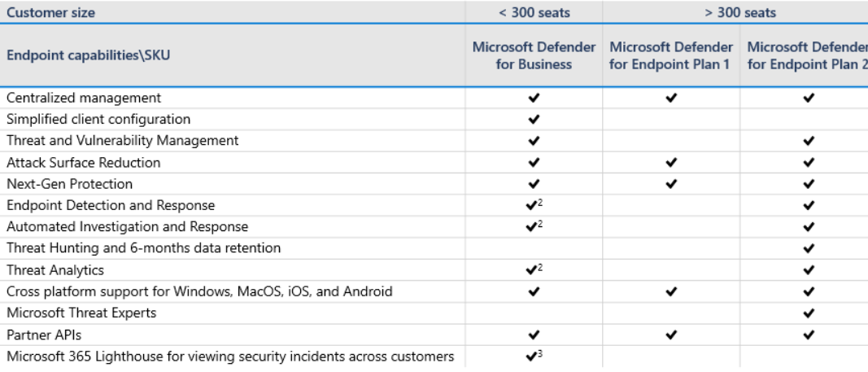The width and height of the screenshot is (868, 372).
Task: Click the '< 300 seats' column header
Action: [x=534, y=12]
